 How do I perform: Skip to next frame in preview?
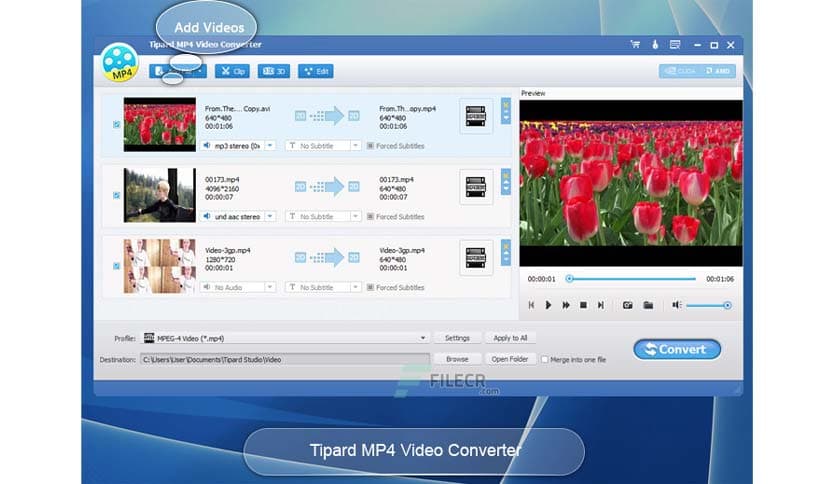point(601,305)
